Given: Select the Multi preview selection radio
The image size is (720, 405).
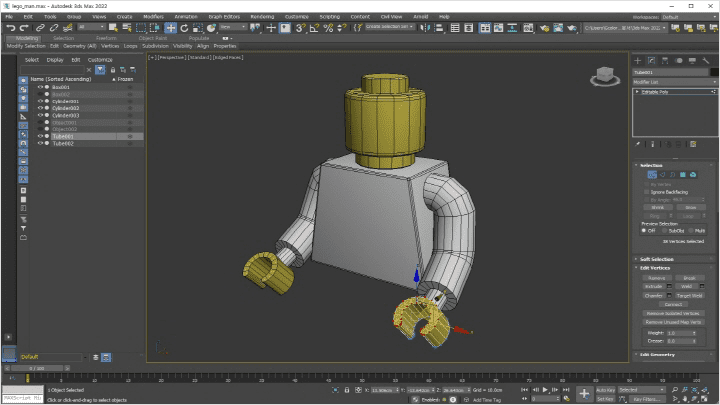Looking at the screenshot, I should [691, 231].
